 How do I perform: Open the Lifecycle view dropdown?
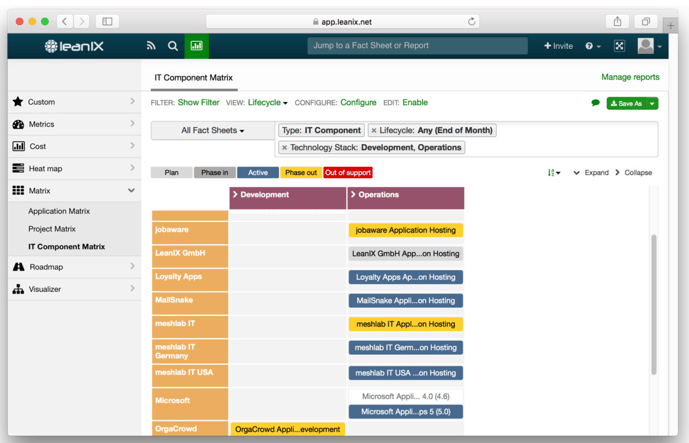pyautogui.click(x=268, y=102)
